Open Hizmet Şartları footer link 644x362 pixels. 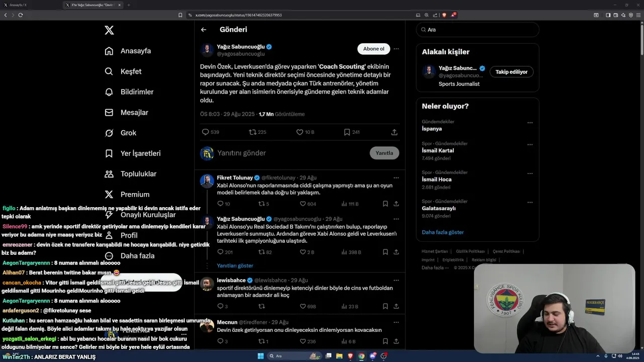point(435,251)
